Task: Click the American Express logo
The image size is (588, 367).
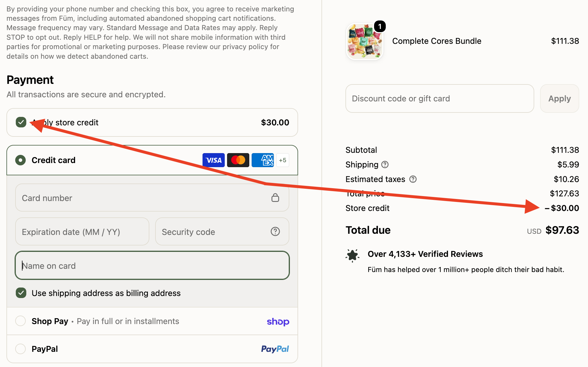Action: 263,160
